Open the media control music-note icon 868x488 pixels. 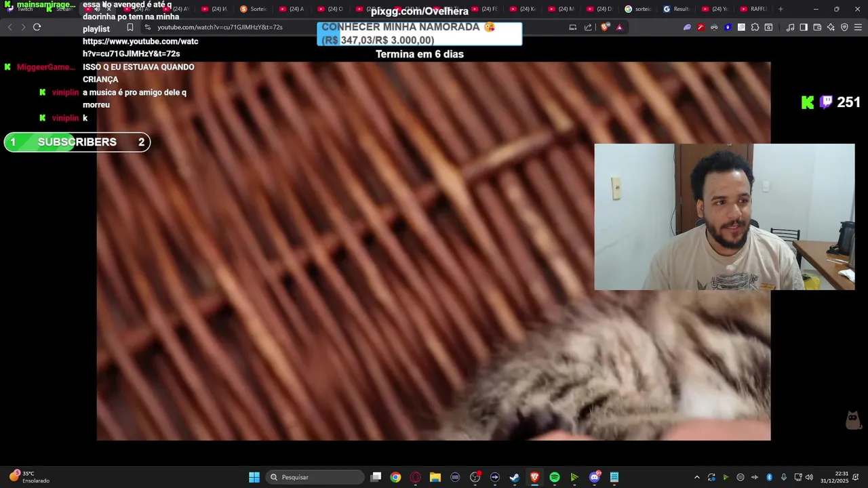coord(790,27)
